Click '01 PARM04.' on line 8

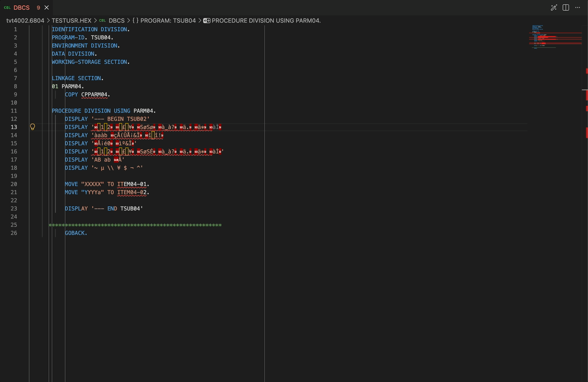(x=68, y=86)
